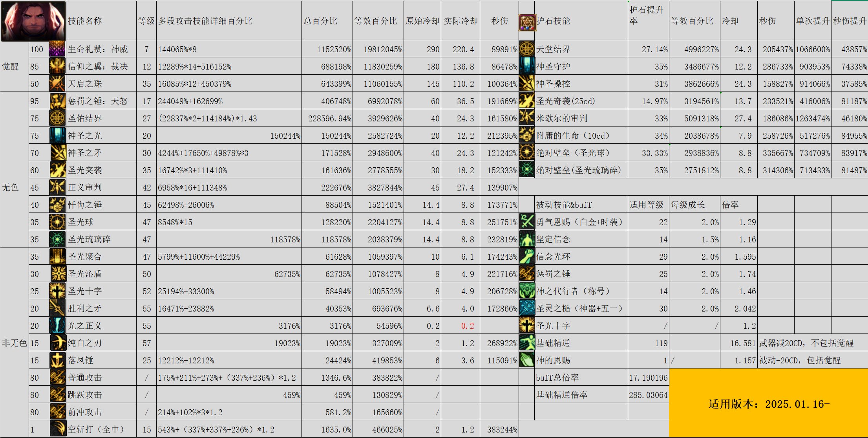Viewport: 868px width, 438px height.
Task: Click the 惩罚之锤 buff icon in passive list
Action: pos(527,274)
